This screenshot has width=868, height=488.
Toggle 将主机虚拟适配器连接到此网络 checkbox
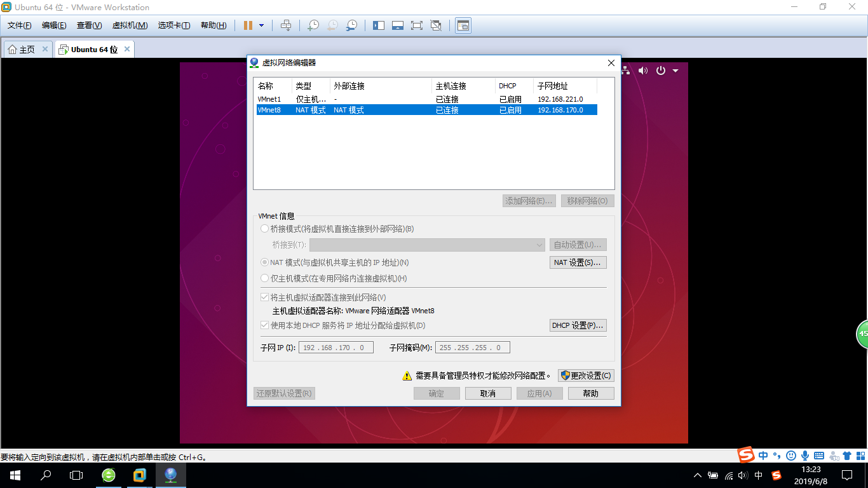(265, 297)
